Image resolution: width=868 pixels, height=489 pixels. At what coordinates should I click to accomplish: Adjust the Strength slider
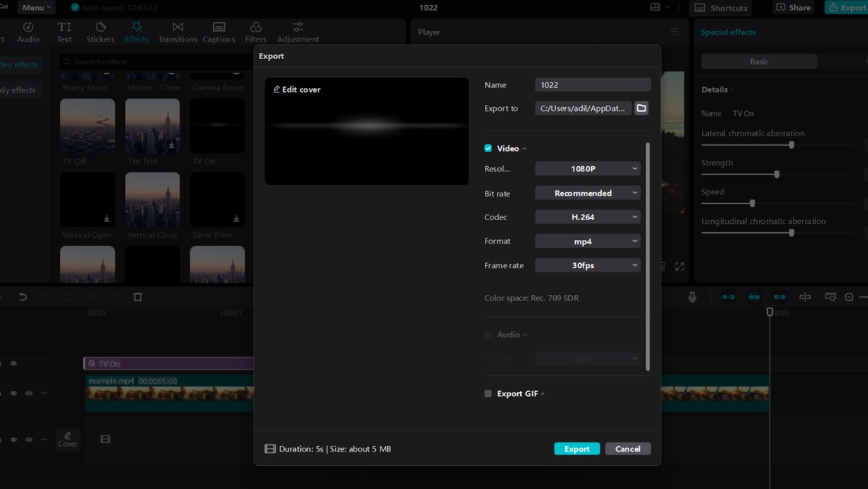click(x=777, y=174)
